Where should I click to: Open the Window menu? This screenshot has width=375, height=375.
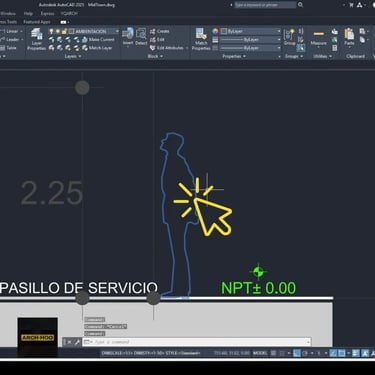(8, 14)
